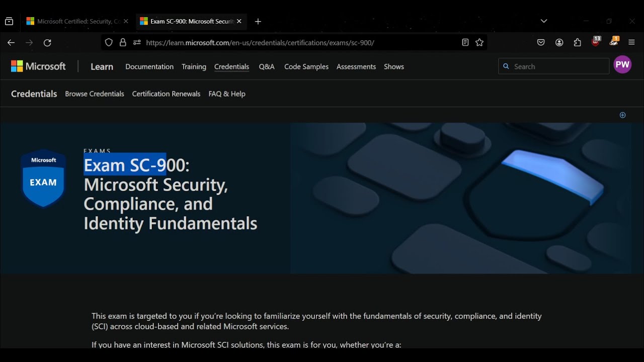Open Training menu item

click(x=194, y=66)
